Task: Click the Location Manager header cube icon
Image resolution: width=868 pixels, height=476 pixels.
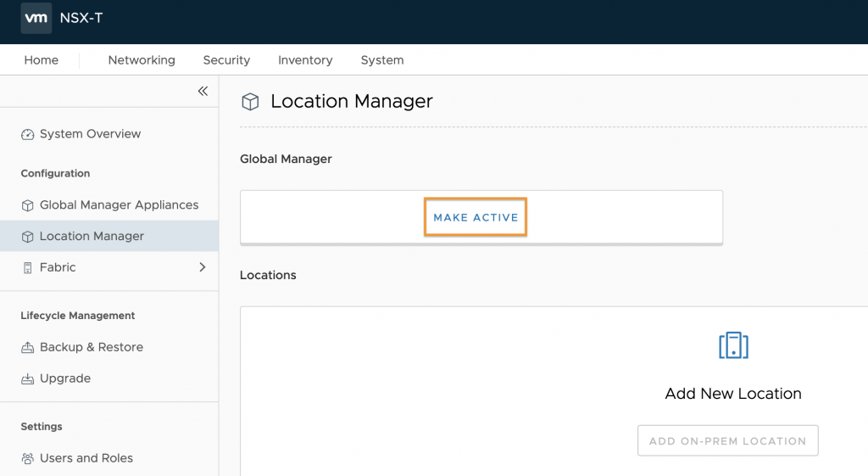Action: point(250,102)
